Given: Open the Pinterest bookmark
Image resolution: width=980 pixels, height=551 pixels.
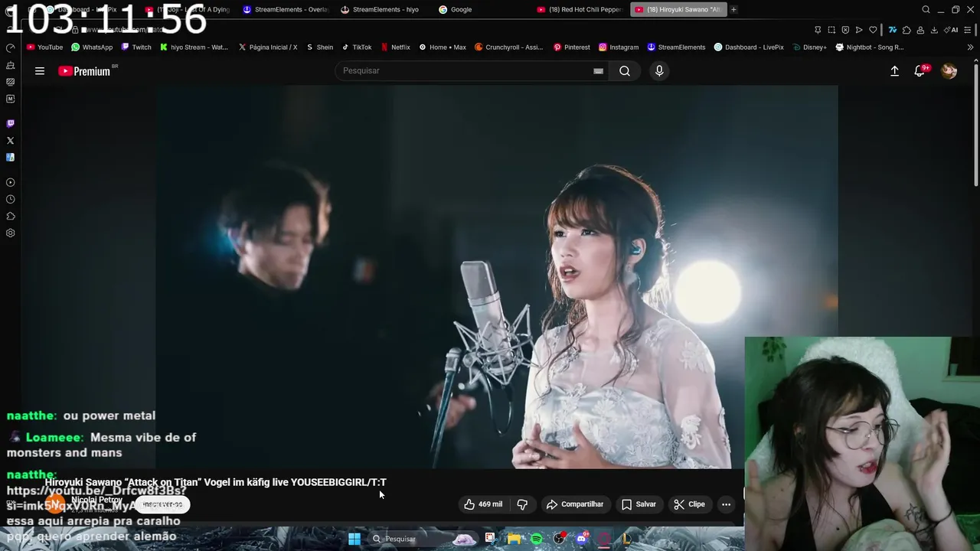Looking at the screenshot, I should point(572,47).
